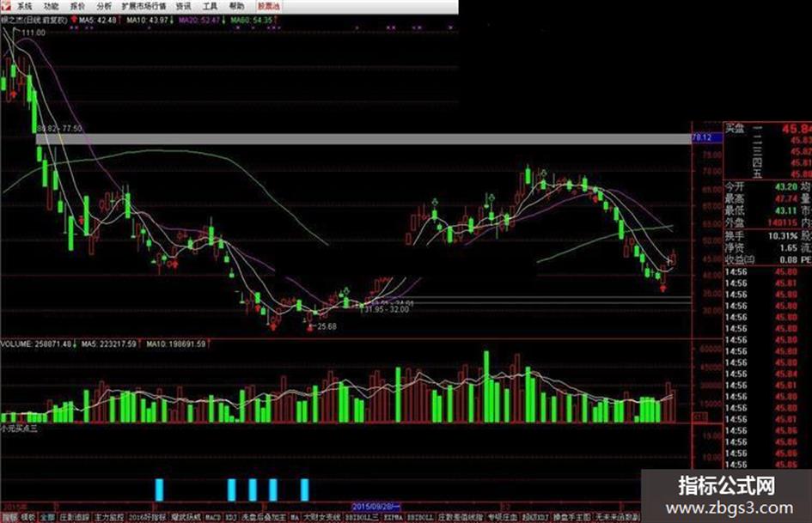Select the MA5: 42.48 indicator label
The image size is (812, 523).
(x=98, y=21)
